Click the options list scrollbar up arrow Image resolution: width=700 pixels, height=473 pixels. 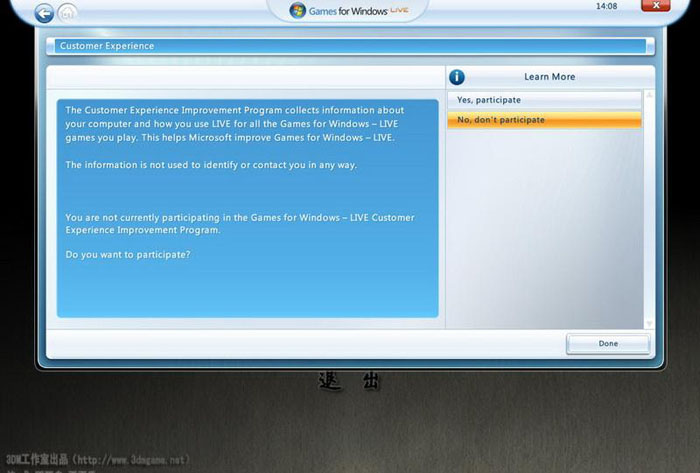click(x=649, y=95)
